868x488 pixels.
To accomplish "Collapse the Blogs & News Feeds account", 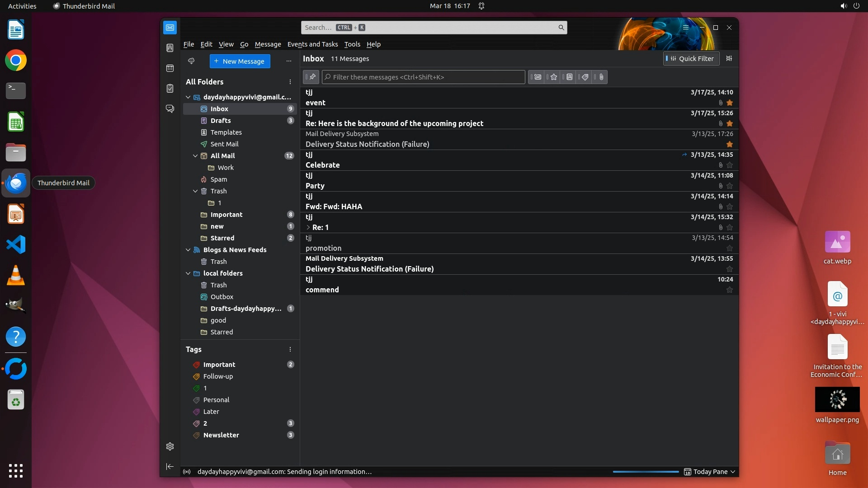I will point(188,249).
